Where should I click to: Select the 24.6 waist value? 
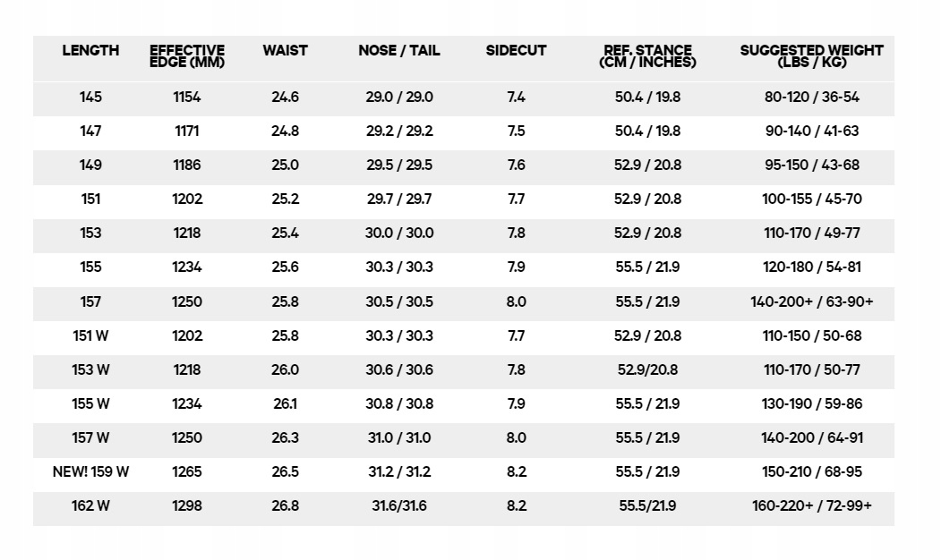click(x=285, y=98)
